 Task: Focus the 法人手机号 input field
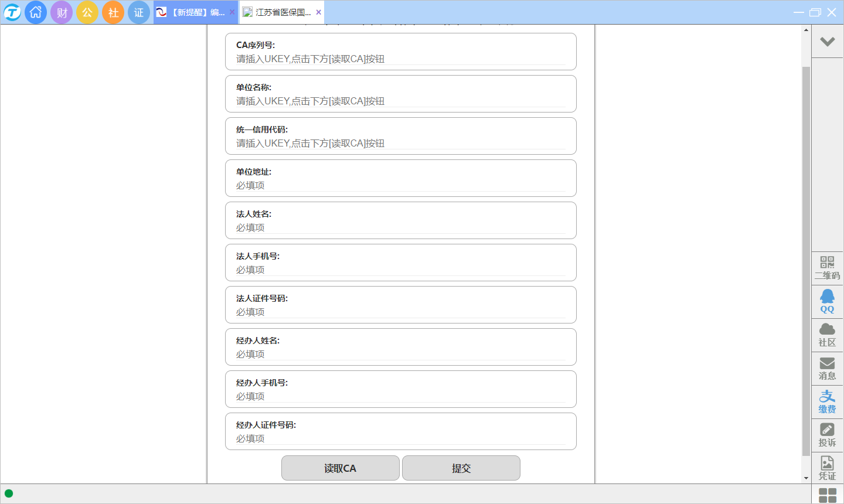tap(400, 270)
